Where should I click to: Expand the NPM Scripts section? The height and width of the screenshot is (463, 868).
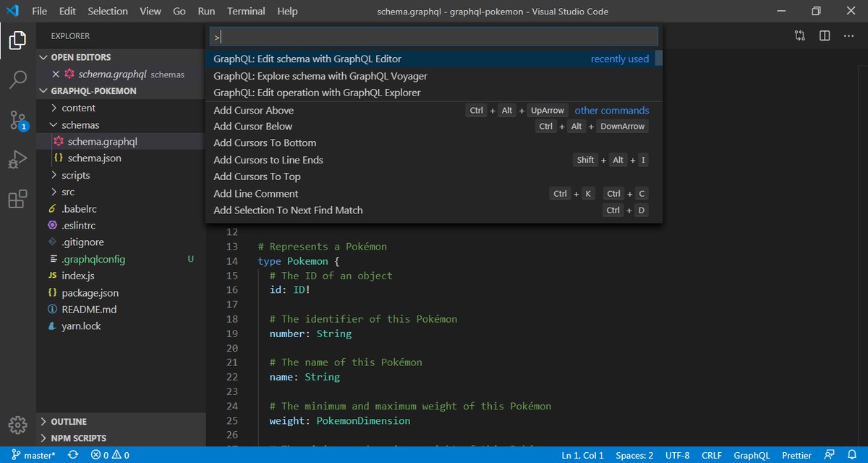click(x=121, y=438)
